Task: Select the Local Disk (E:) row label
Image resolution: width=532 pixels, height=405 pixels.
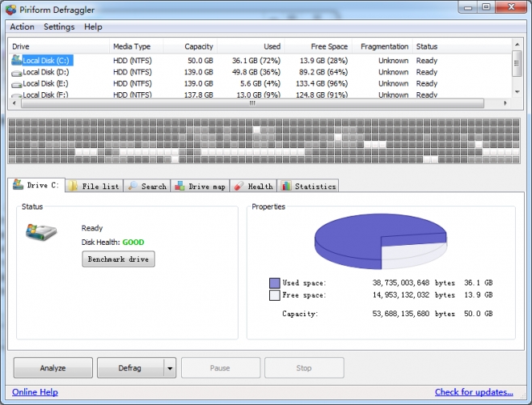Action: point(45,84)
